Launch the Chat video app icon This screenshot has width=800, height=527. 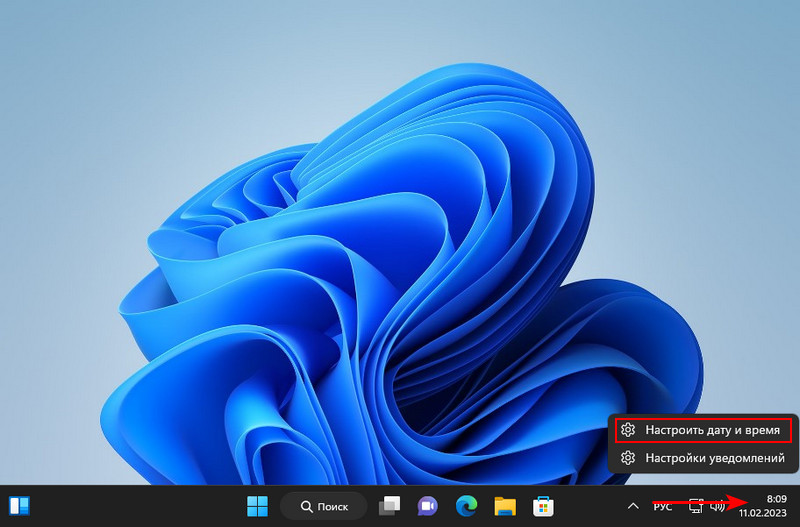tap(428, 506)
